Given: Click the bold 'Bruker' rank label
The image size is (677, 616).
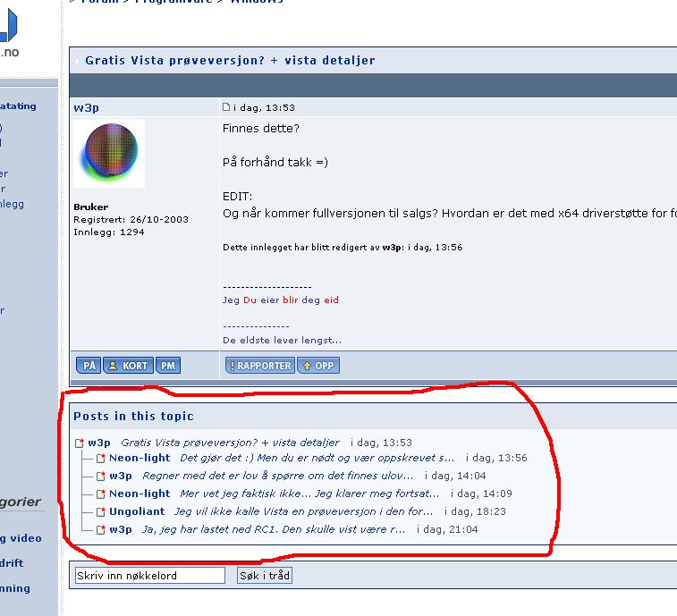Looking at the screenshot, I should (x=90, y=207).
